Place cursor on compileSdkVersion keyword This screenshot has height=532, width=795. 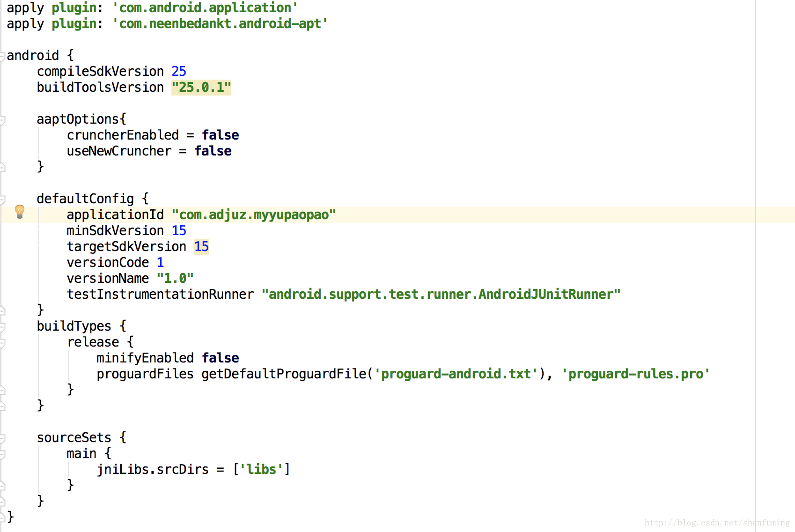[100, 72]
